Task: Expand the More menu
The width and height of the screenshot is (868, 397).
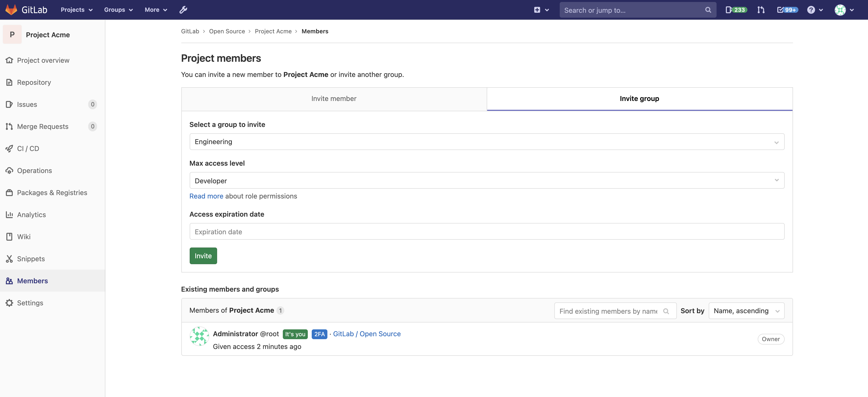Action: 156,10
